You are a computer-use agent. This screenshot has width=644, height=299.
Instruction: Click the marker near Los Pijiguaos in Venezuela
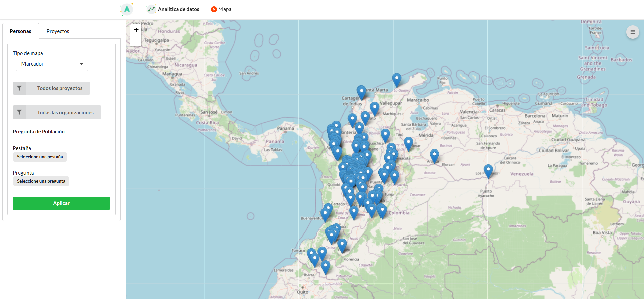click(x=488, y=171)
